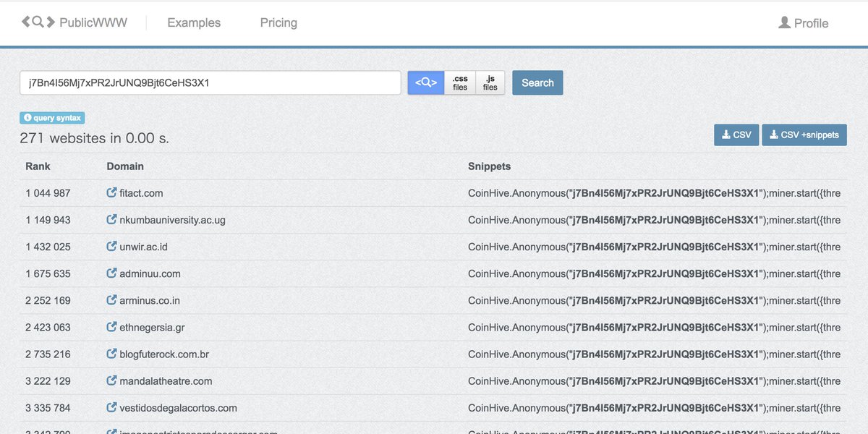This screenshot has width=868, height=434.
Task: Click the Domain column header
Action: point(125,166)
